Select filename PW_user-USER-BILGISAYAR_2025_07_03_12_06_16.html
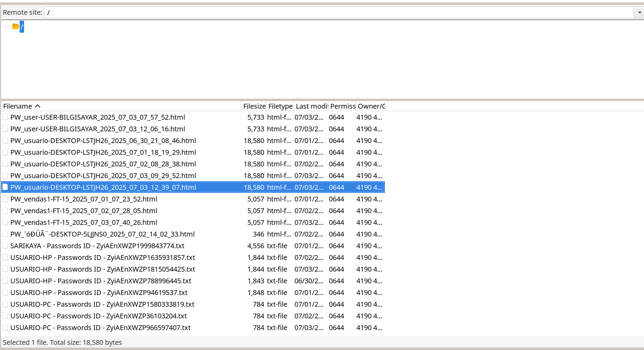Image resolution: width=644 pixels, height=350 pixels. pos(98,129)
